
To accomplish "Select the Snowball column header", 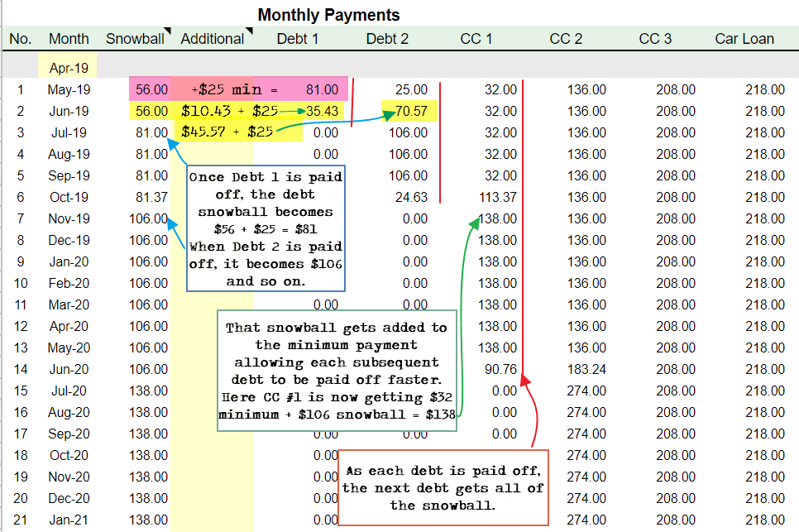I will pyautogui.click(x=135, y=39).
